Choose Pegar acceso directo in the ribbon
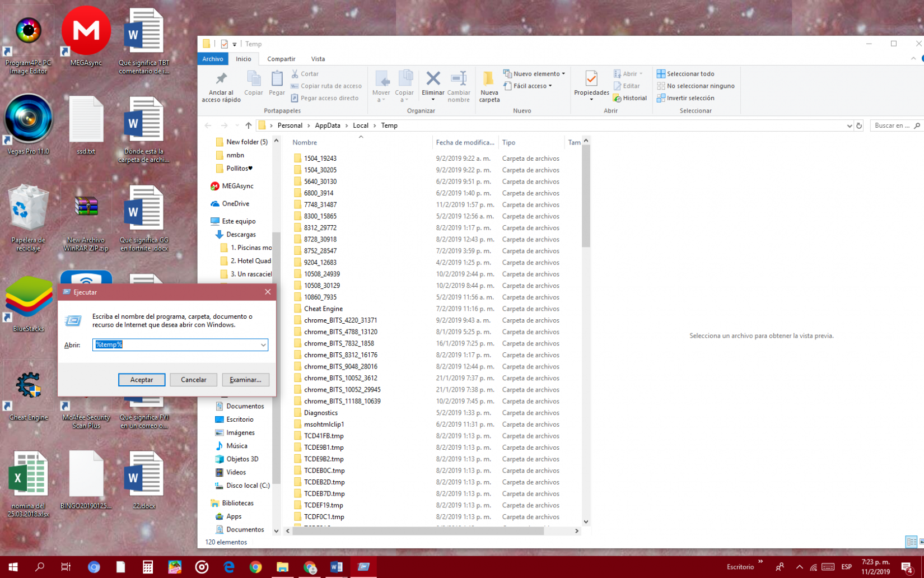This screenshot has height=578, width=924. 324,98
